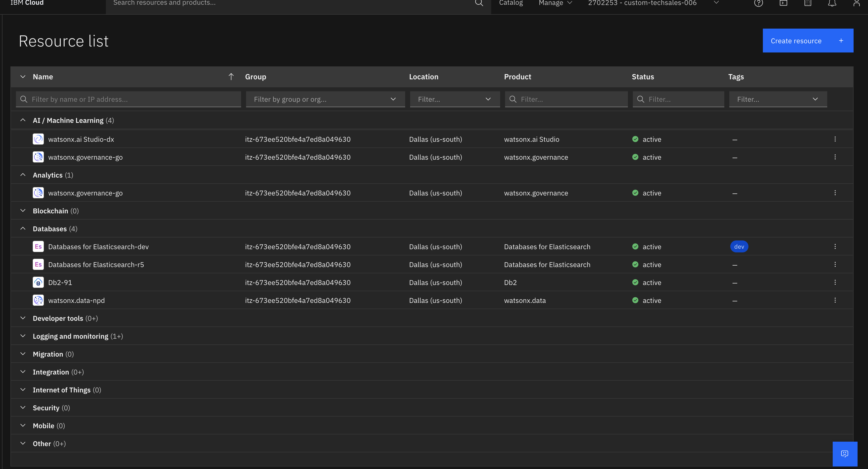Expand the Other section
The width and height of the screenshot is (868, 469).
click(x=23, y=444)
